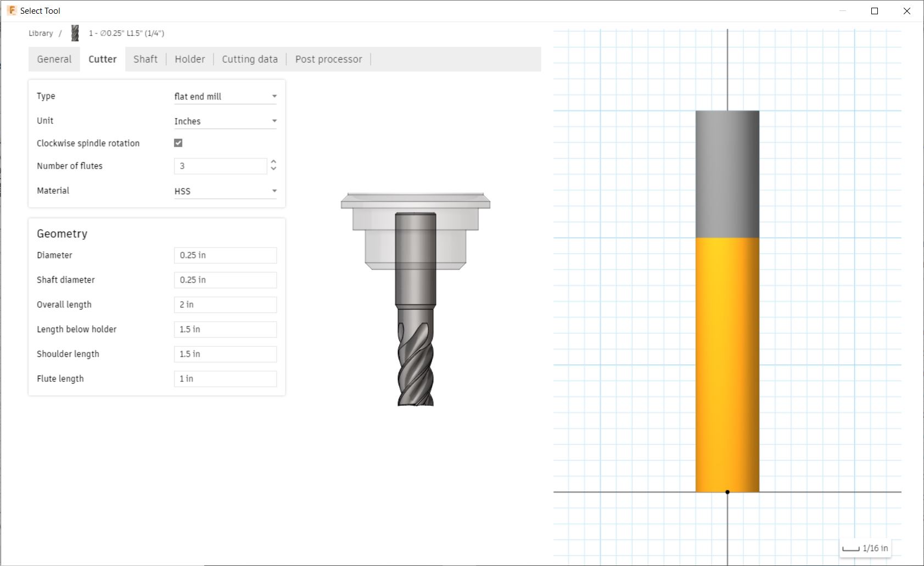Image resolution: width=924 pixels, height=566 pixels.
Task: Click the Flute length field
Action: click(x=225, y=379)
